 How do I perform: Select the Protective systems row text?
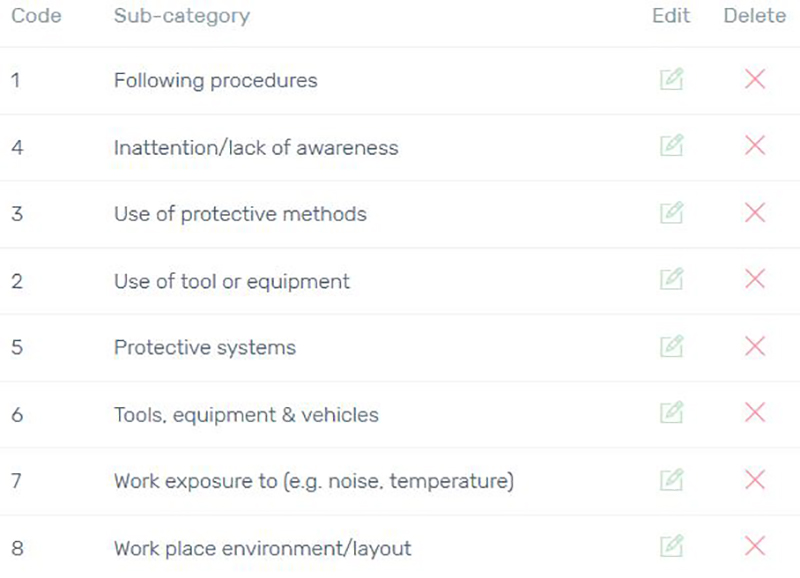pos(205,347)
